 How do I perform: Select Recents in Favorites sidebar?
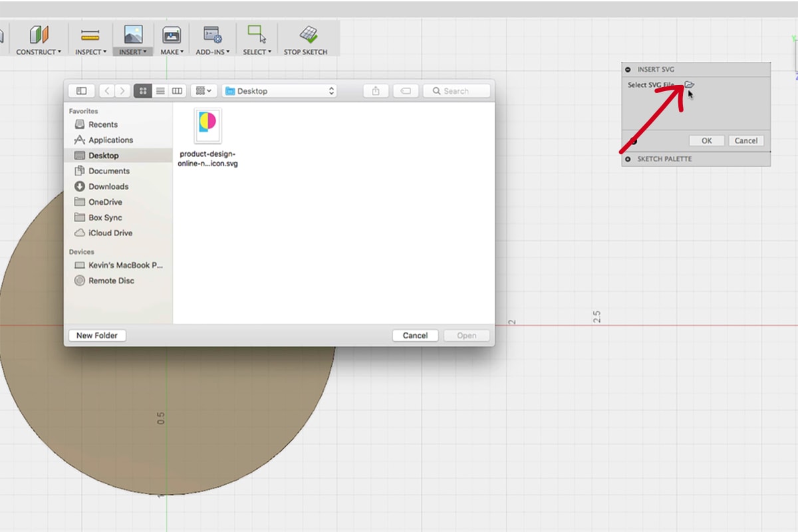pyautogui.click(x=118, y=124)
